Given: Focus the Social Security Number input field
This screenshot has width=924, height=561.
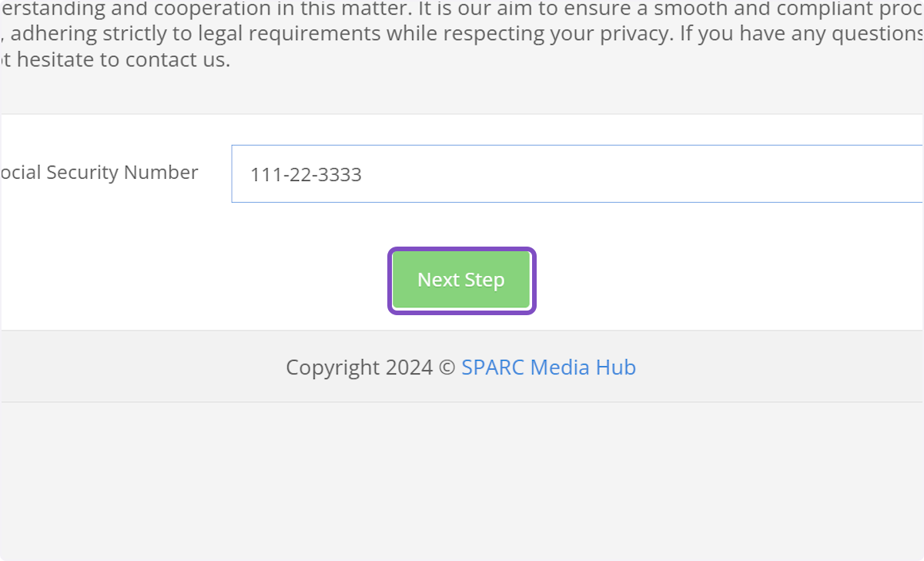Looking at the screenshot, I should click(576, 174).
